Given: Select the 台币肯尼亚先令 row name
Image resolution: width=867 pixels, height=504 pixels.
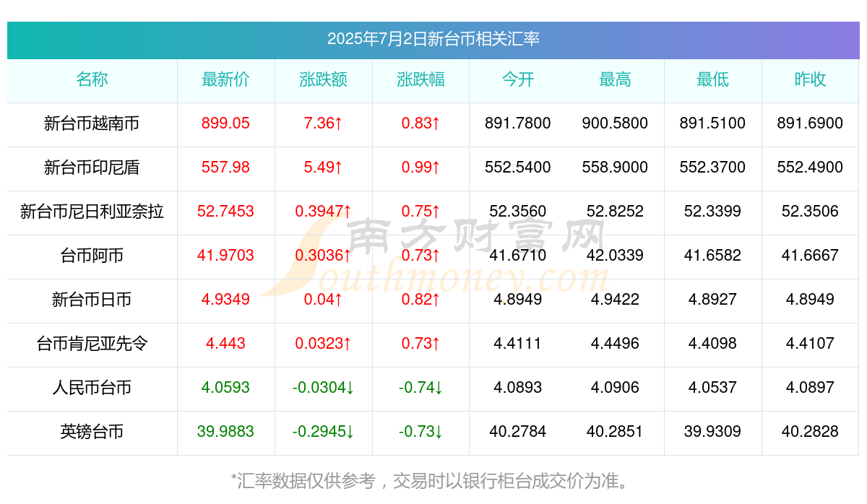Looking at the screenshot, I should (92, 344).
